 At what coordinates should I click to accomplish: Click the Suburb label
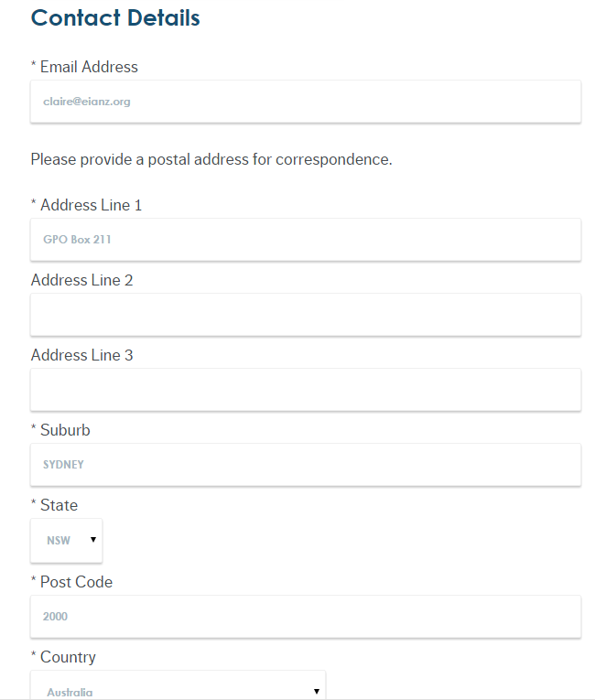(65, 430)
